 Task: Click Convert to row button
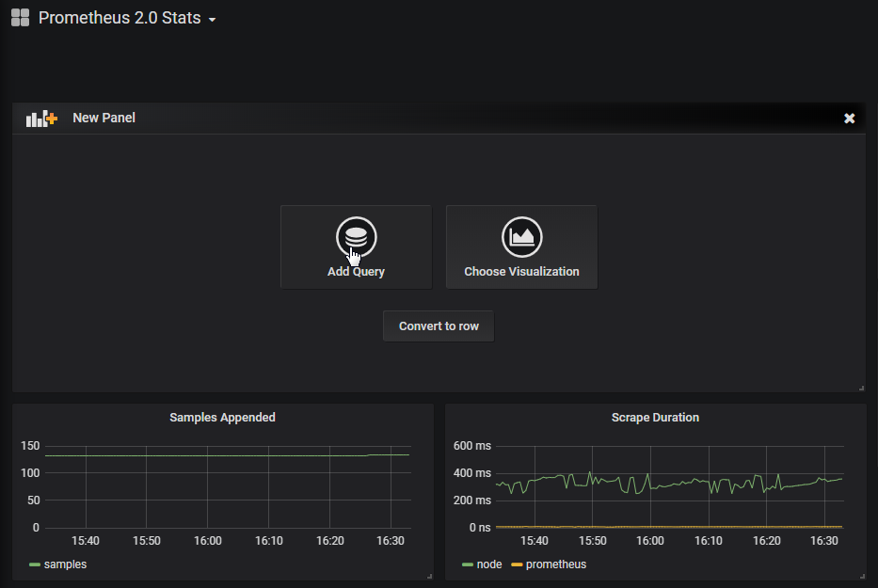439,326
